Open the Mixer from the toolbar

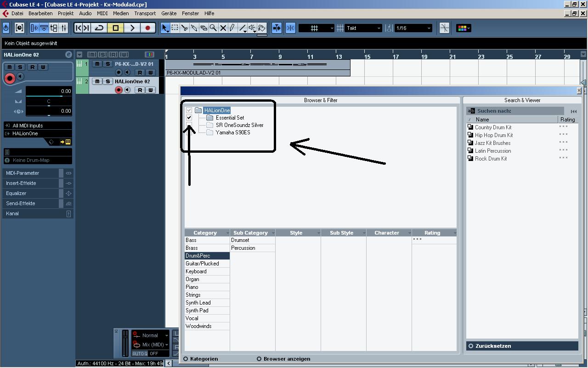tap(64, 28)
